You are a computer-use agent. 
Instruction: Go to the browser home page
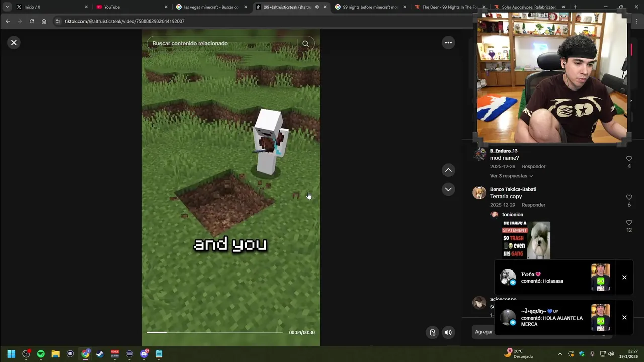click(44, 21)
